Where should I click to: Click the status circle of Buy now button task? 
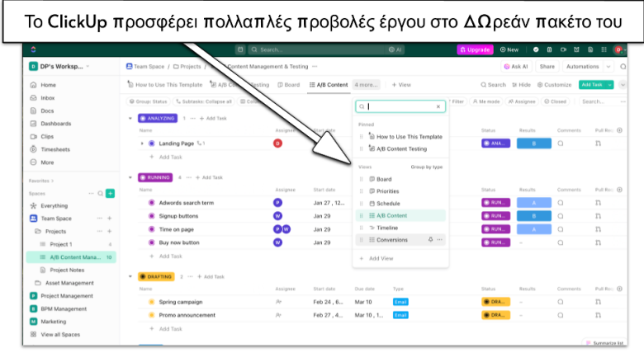pos(152,242)
